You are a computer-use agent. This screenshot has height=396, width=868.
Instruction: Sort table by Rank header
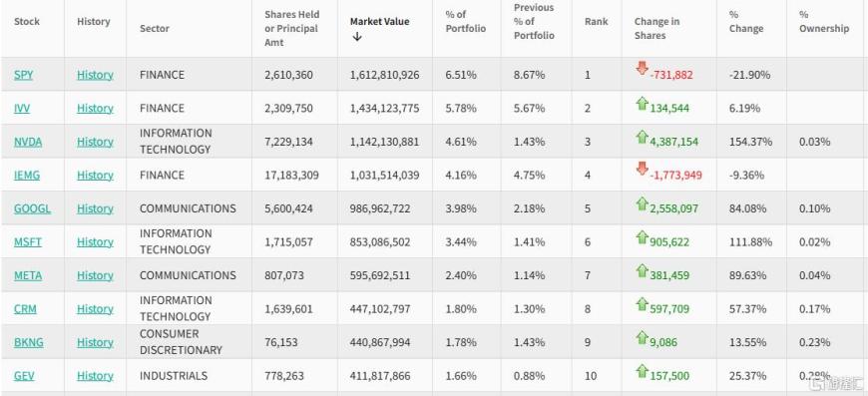coord(596,22)
